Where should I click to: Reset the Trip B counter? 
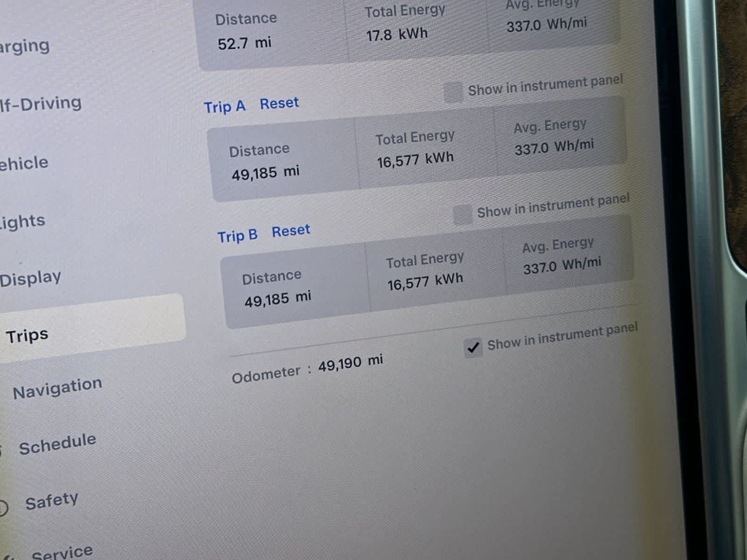tap(291, 231)
